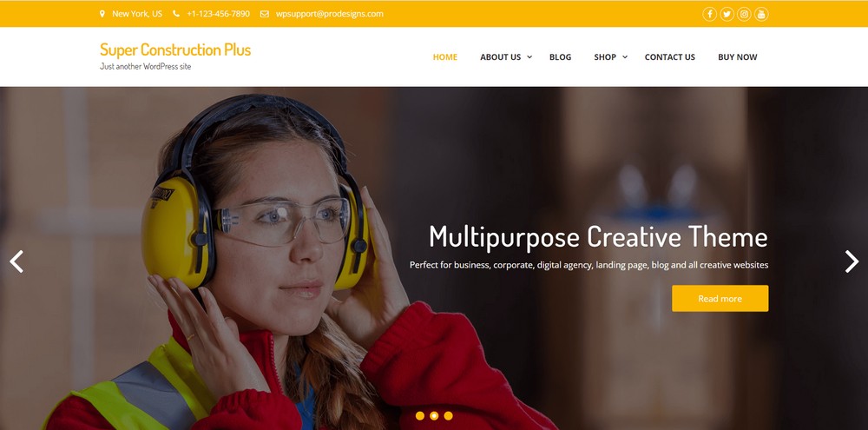This screenshot has height=430, width=868.
Task: Select the first slider pagination dot
Action: 419,415
